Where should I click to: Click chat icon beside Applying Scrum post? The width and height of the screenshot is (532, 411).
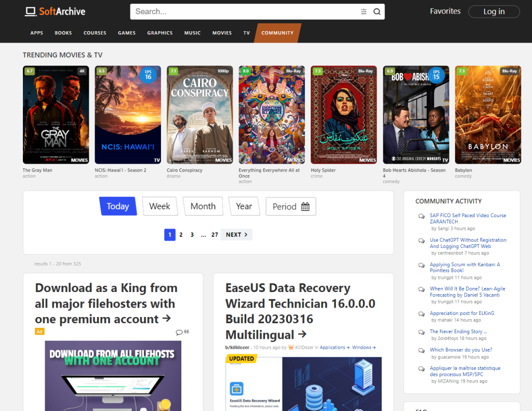[421, 266]
